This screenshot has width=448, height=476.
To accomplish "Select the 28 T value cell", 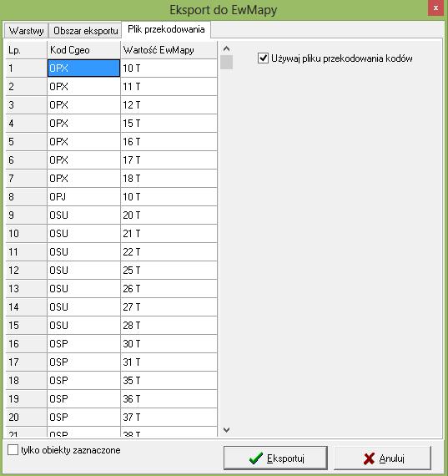I will (x=169, y=326).
